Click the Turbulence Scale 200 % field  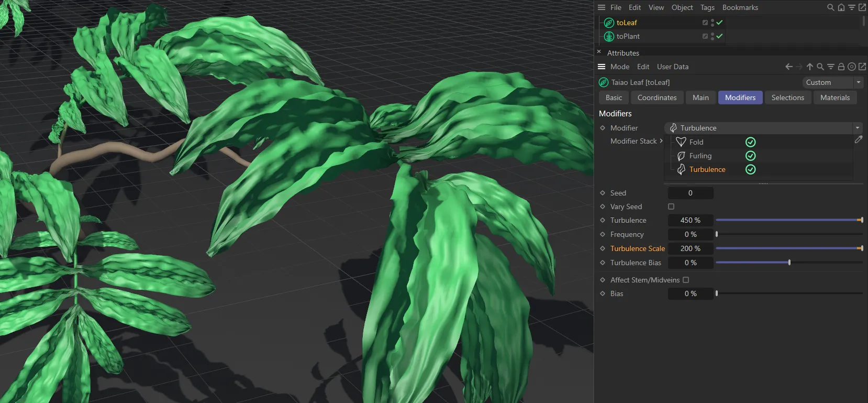[691, 248]
